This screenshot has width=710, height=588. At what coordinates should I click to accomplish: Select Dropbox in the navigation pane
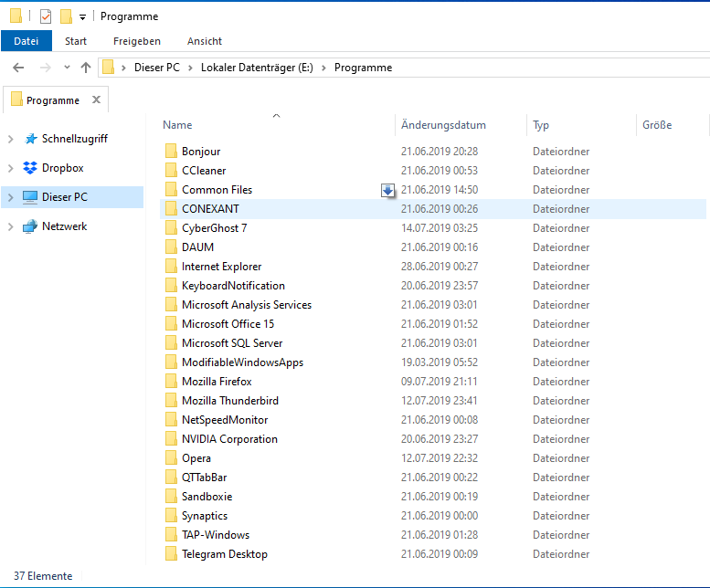point(62,168)
